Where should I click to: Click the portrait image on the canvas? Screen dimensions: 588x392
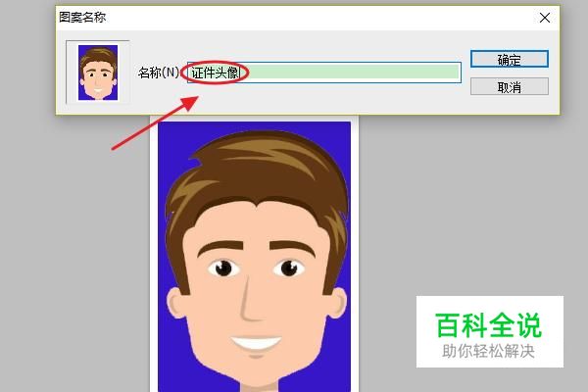pos(254,256)
